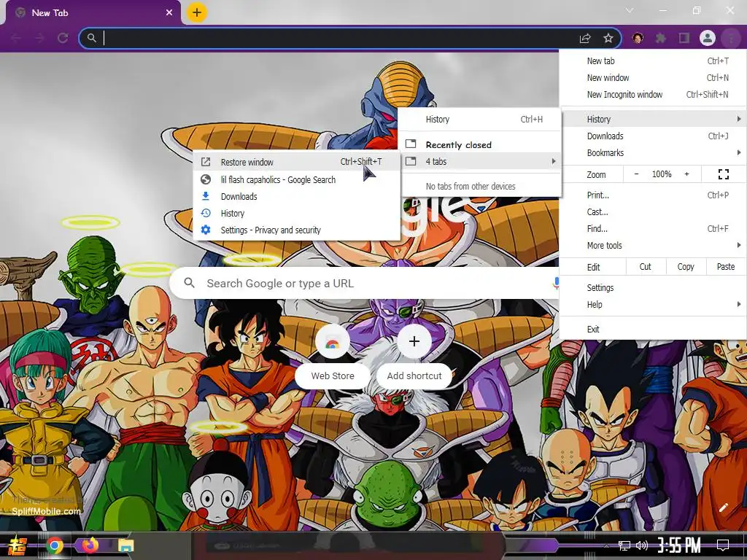Expand the Help submenu
Screen dimensions: 747x560
click(653, 304)
